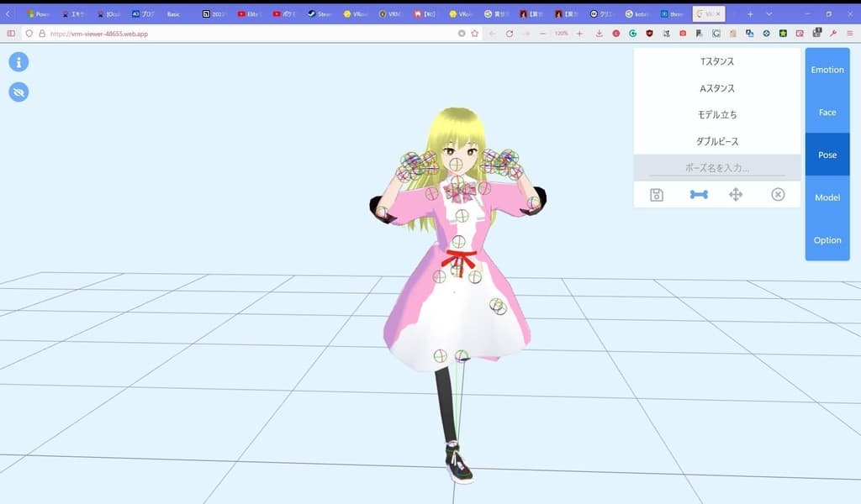The image size is (861, 504).
Task: Reload the page
Action: coord(510,34)
